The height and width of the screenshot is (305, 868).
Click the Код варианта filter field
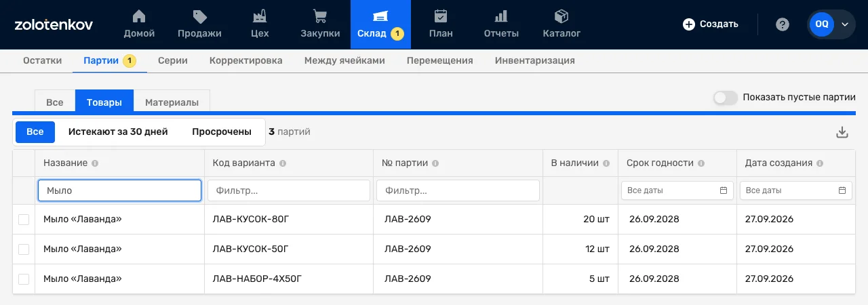point(289,190)
